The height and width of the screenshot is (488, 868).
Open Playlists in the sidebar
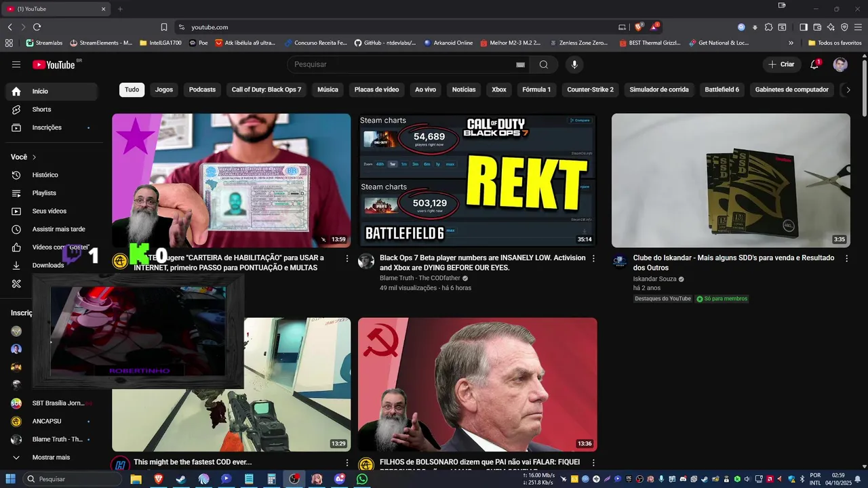coord(52,193)
